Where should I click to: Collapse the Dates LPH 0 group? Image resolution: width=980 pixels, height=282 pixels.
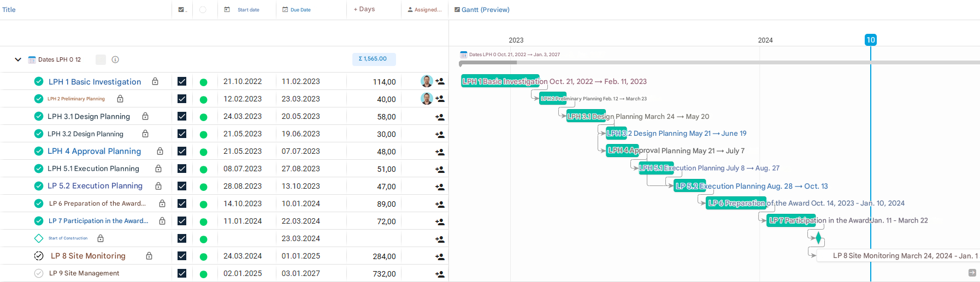(18, 59)
